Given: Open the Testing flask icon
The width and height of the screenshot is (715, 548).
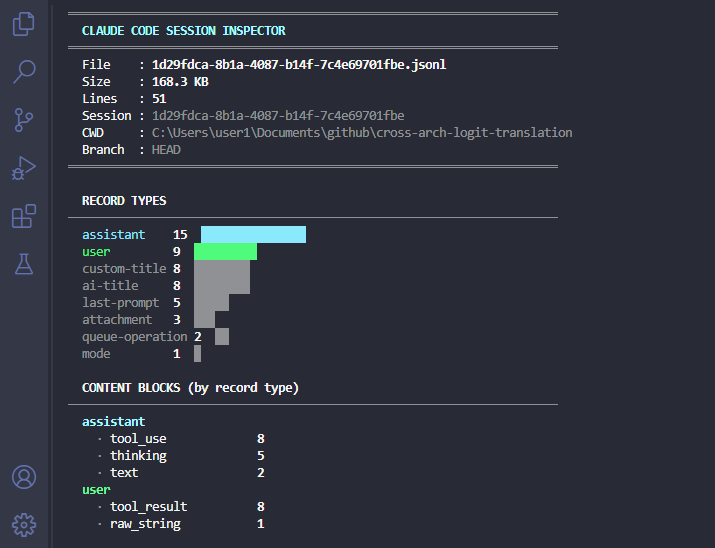Looking at the screenshot, I should click(x=24, y=264).
